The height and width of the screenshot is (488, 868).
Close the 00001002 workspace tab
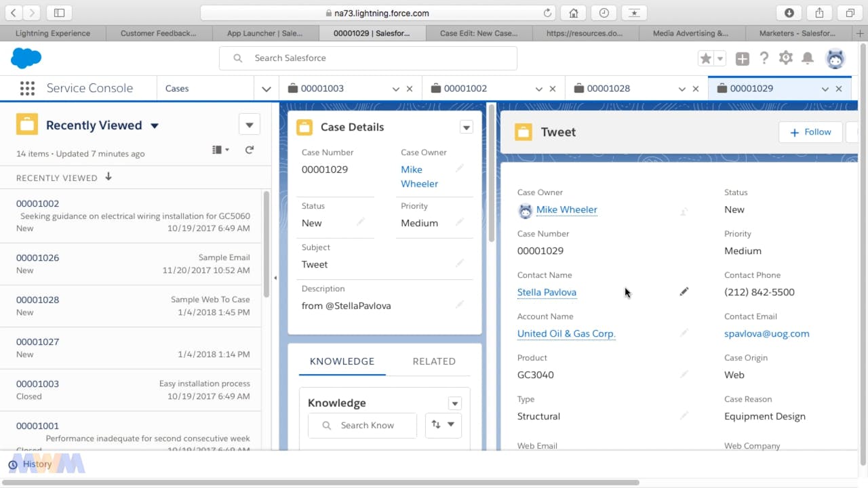[x=553, y=89]
